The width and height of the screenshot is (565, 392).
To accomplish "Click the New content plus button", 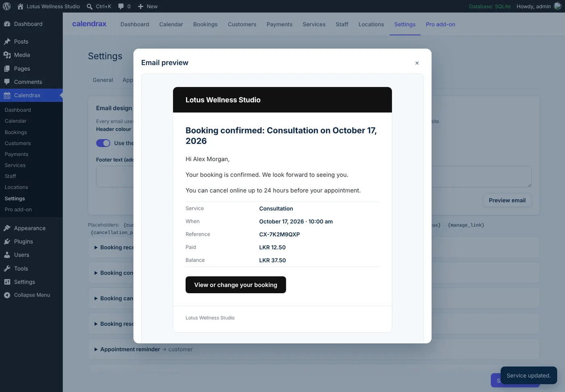I will click(x=148, y=6).
